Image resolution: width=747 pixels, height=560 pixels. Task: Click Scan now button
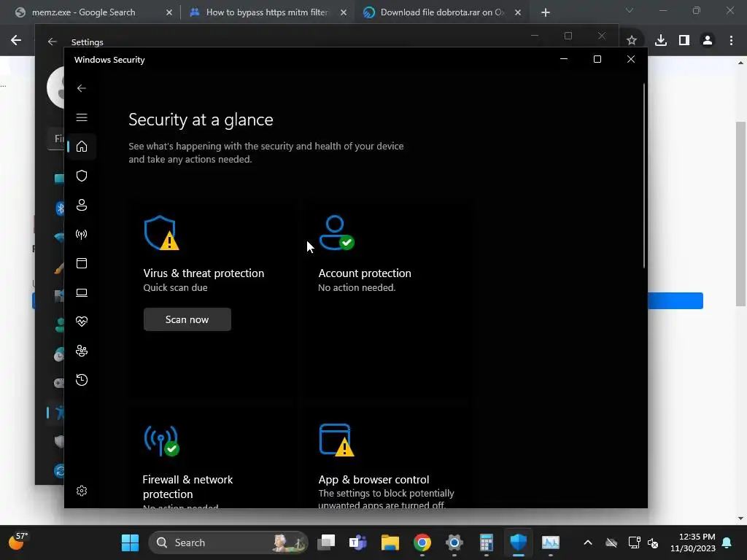[x=187, y=319]
